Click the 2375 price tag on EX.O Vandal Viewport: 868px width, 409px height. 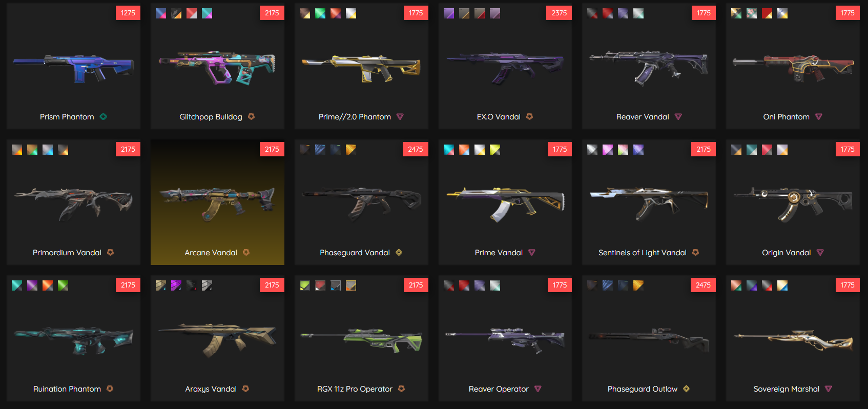click(559, 13)
